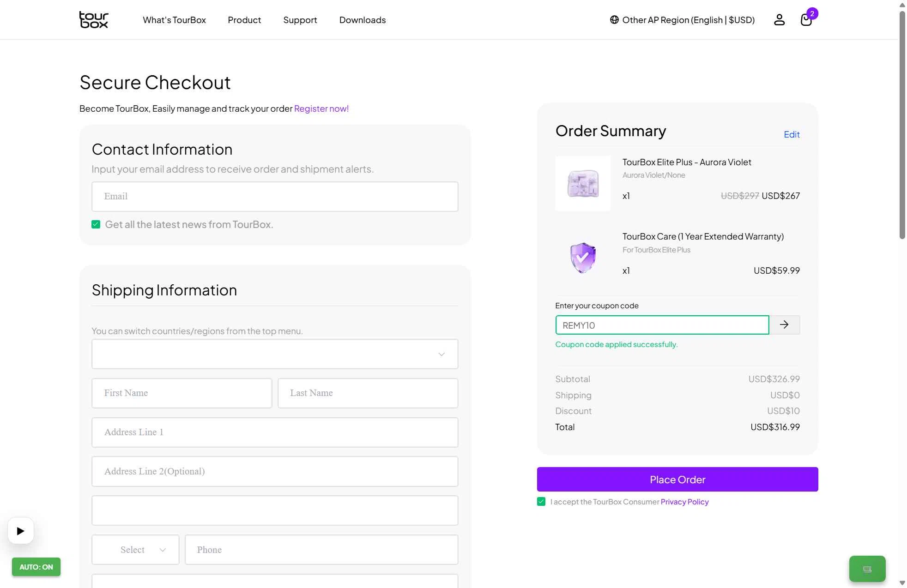This screenshot has height=588, width=907.
Task: Click the globe region icon
Action: [614, 20]
